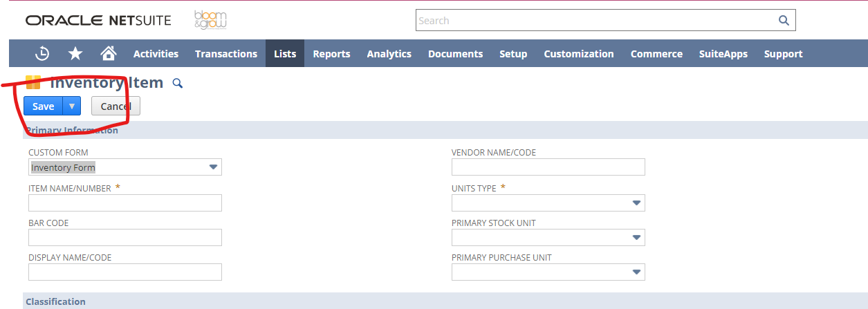Screen dimensions: 868x309
Task: Click the magnifier icon beside Inventory Item title
Action: (x=178, y=84)
